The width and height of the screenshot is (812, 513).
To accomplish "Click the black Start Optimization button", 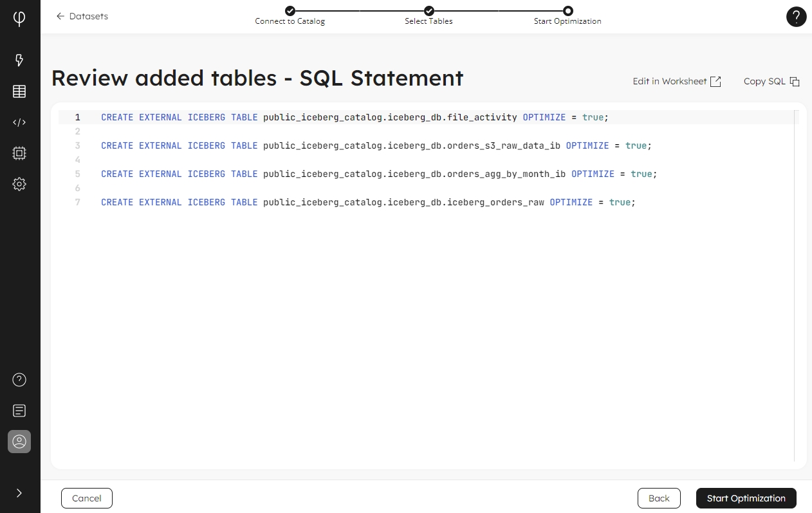I will click(746, 498).
